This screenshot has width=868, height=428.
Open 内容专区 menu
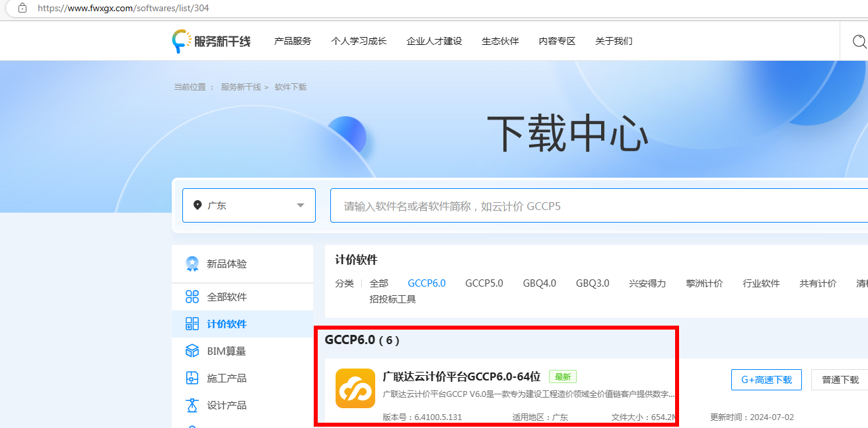coord(557,41)
